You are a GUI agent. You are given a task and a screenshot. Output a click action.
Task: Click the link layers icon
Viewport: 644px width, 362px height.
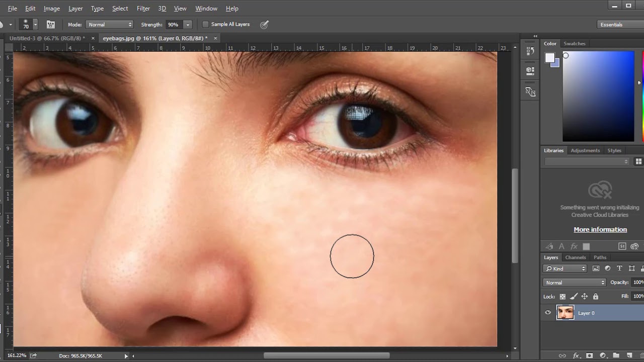click(x=562, y=355)
